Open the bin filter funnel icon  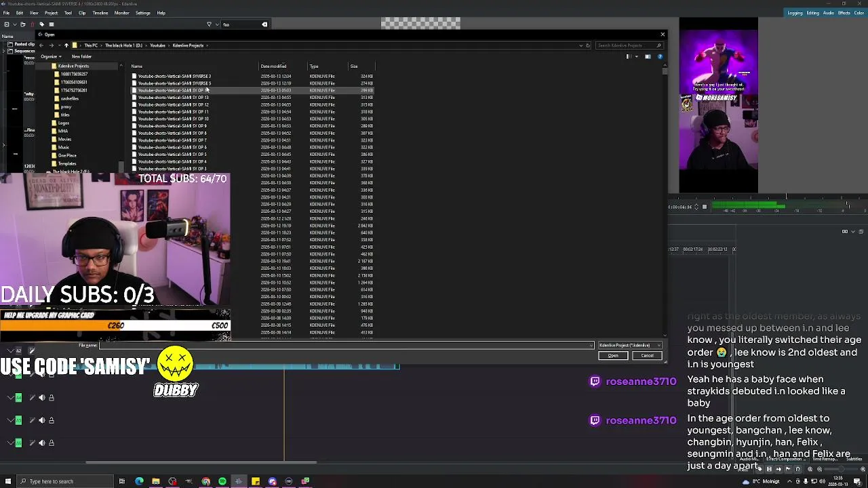209,24
